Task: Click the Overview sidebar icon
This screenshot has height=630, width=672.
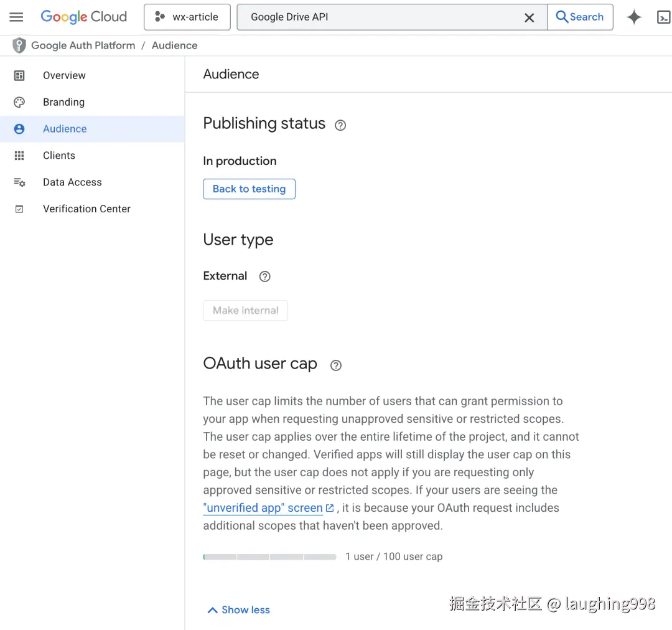Action: [x=19, y=75]
